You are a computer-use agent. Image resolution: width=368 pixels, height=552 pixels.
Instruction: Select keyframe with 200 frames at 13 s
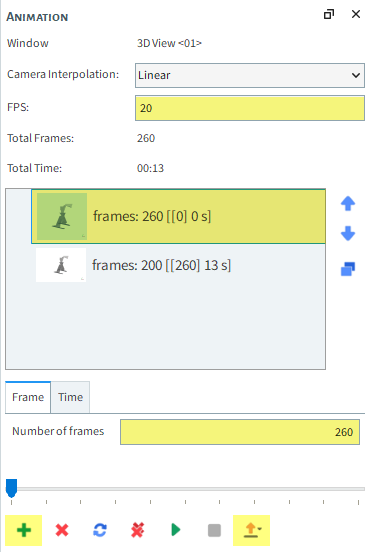click(178, 265)
